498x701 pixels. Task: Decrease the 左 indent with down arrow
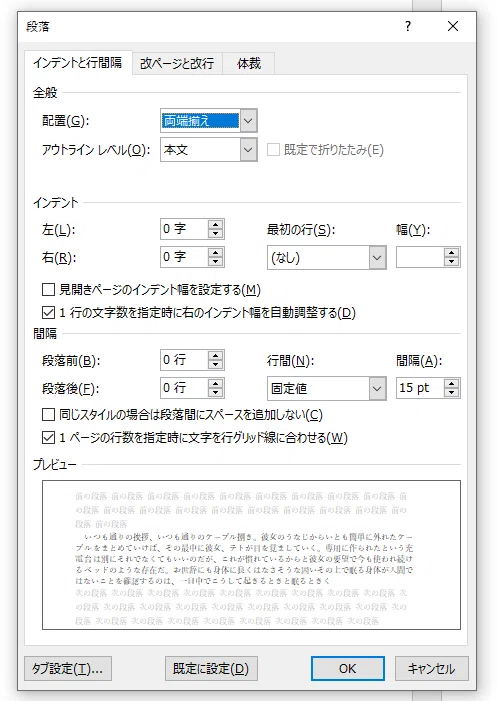[215, 234]
